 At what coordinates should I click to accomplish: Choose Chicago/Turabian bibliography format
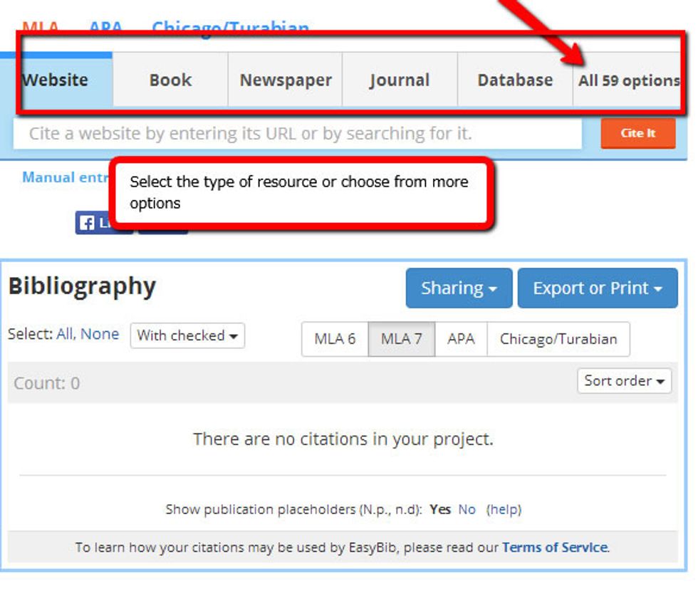558,339
